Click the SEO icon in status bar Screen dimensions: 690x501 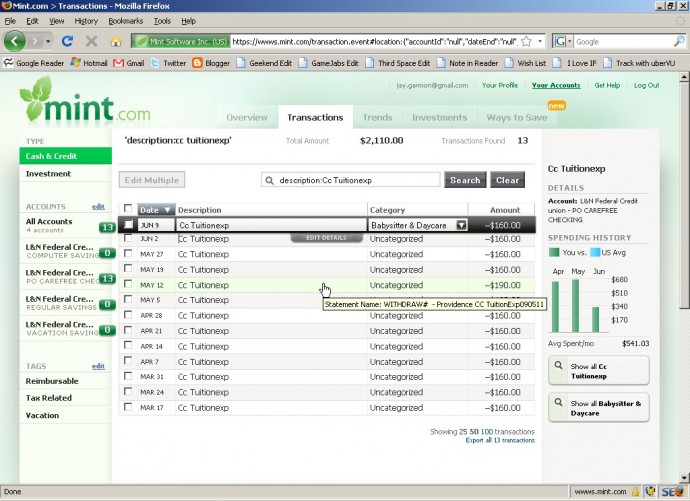(x=672, y=491)
